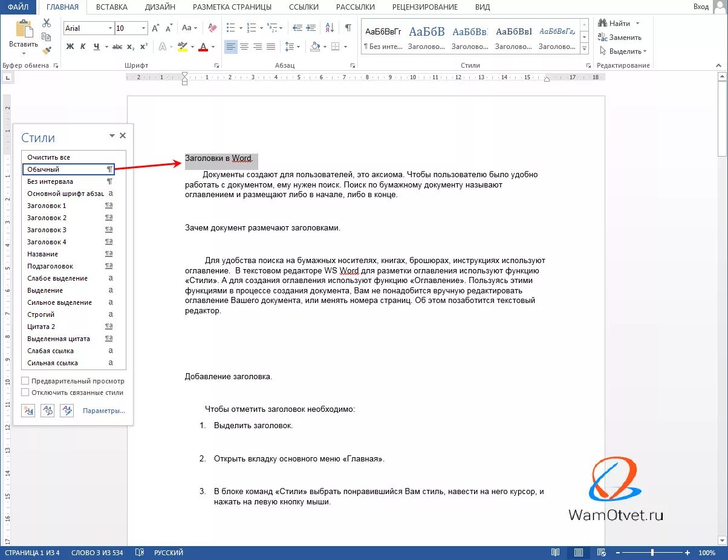Select the Format Painter brush icon
This screenshot has height=560, width=728.
pyautogui.click(x=47, y=50)
